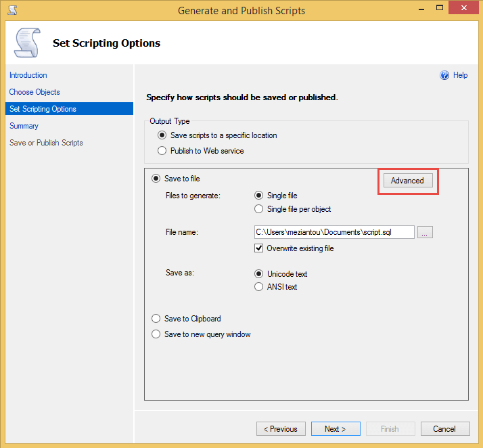Image resolution: width=483 pixels, height=448 pixels.
Task: Click into the File name text field
Action: pyautogui.click(x=333, y=232)
